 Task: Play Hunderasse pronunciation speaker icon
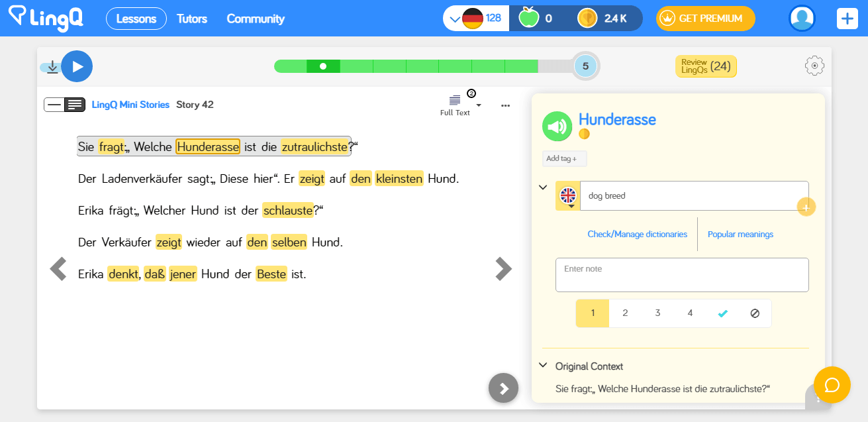(x=557, y=126)
